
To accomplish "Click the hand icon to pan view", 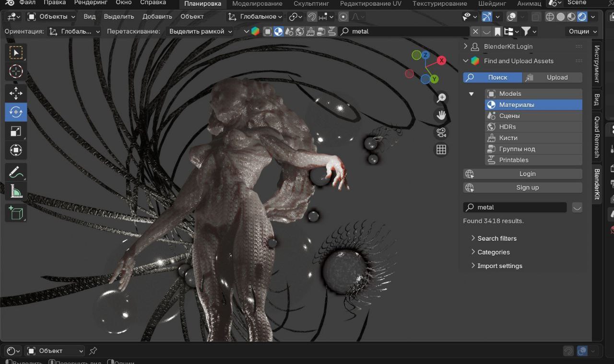I will [x=441, y=115].
